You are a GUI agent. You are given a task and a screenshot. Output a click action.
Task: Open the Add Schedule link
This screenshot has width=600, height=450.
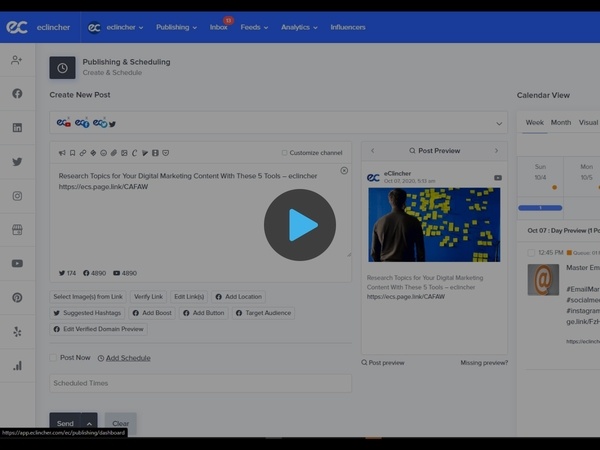pos(128,358)
